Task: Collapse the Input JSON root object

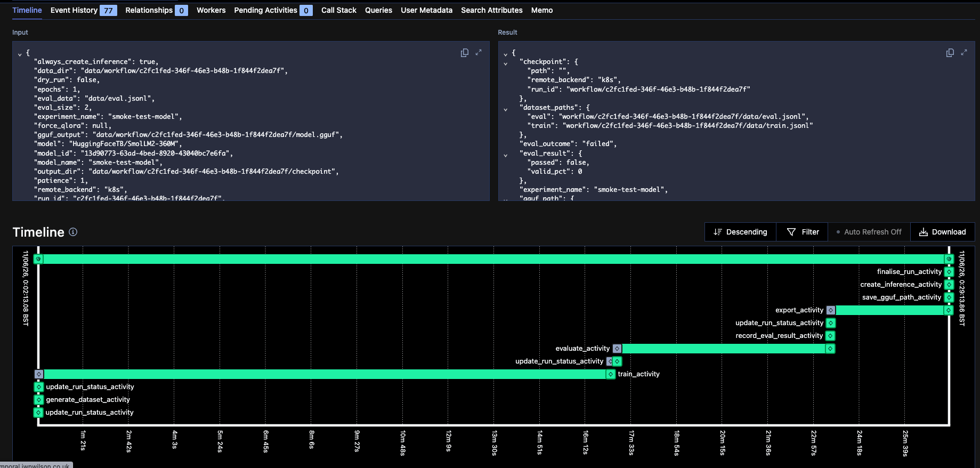Action: 20,54
